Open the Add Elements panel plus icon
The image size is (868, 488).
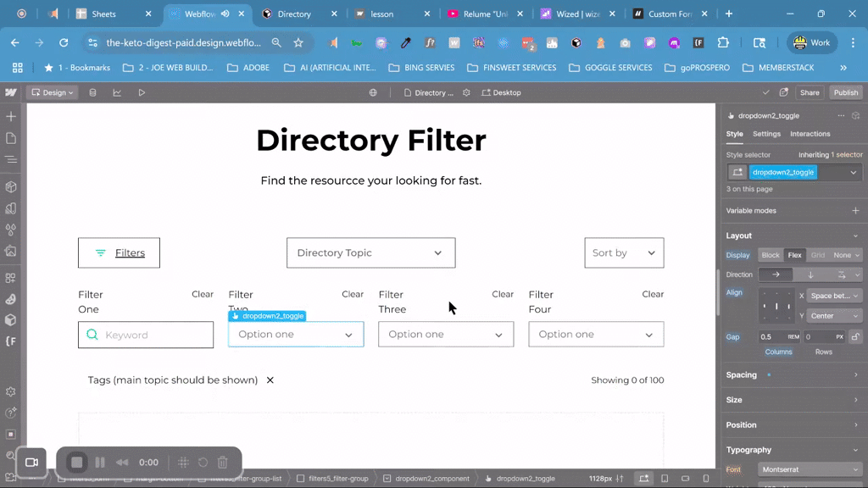click(11, 116)
